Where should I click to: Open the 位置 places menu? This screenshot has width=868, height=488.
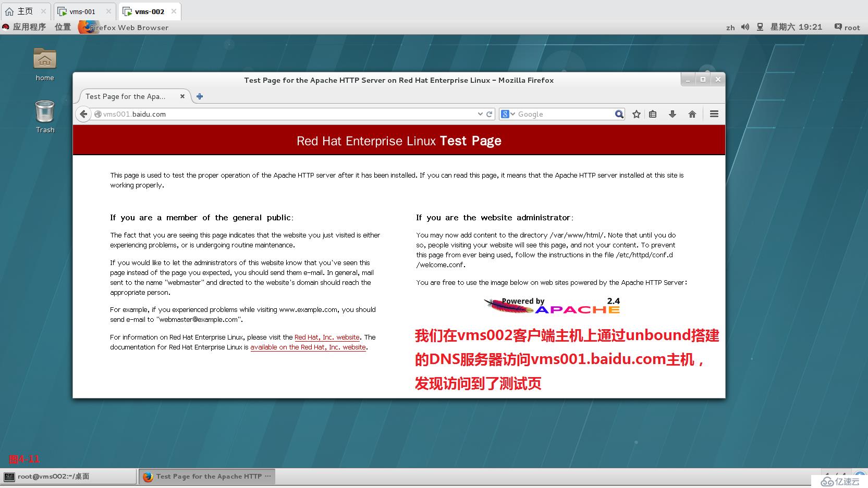63,27
